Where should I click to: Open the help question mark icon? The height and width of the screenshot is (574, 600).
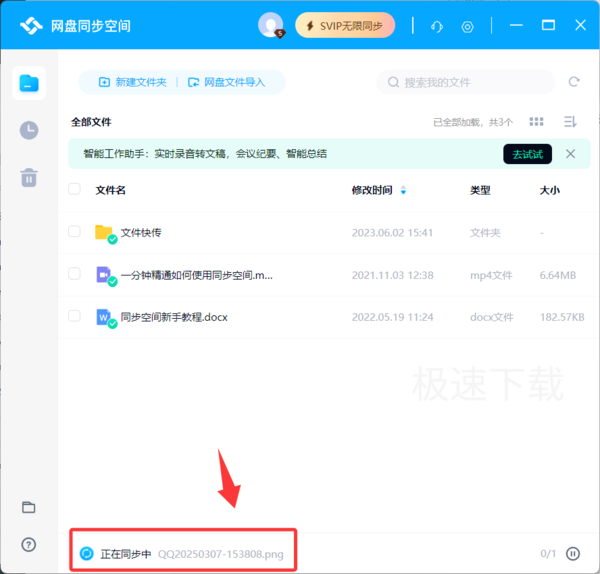[29, 544]
